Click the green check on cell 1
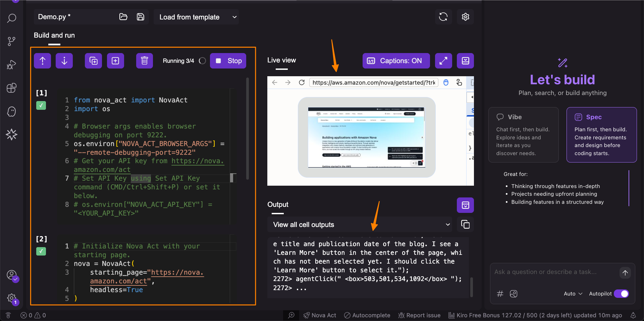 tap(41, 106)
